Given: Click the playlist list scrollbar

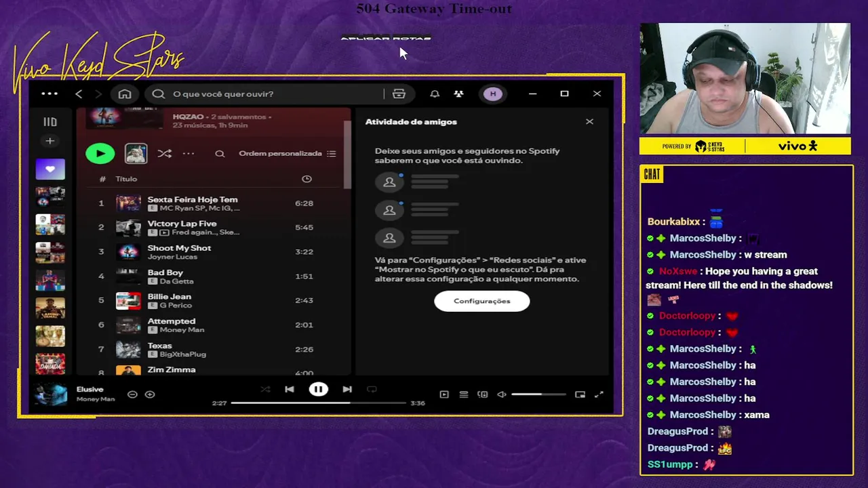Looking at the screenshot, I should point(348,156).
